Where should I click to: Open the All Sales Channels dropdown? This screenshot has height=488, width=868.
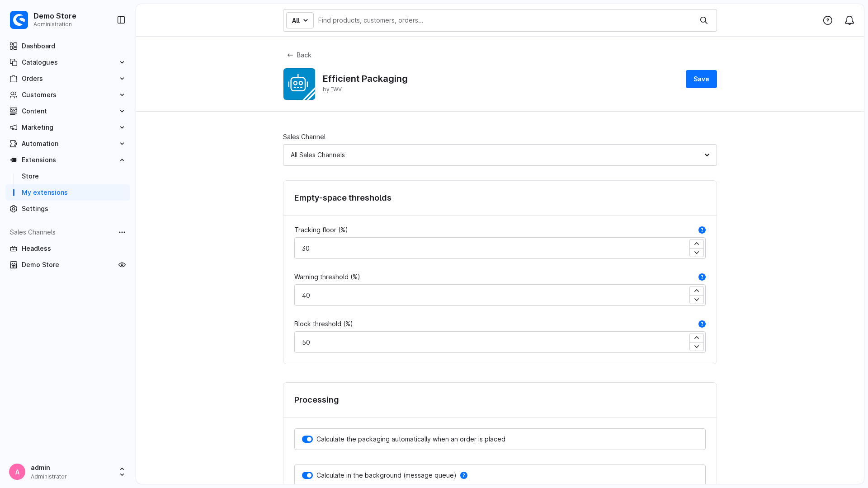pyautogui.click(x=500, y=155)
